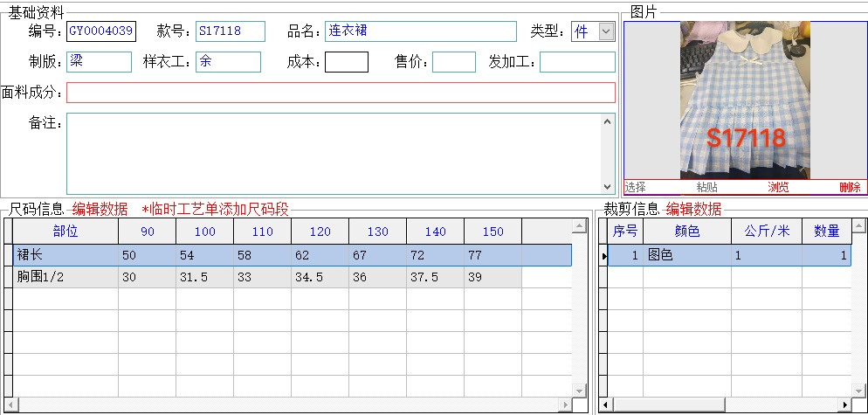Click 粘贴 under the picture
This screenshot has height=415, width=868.
[707, 187]
